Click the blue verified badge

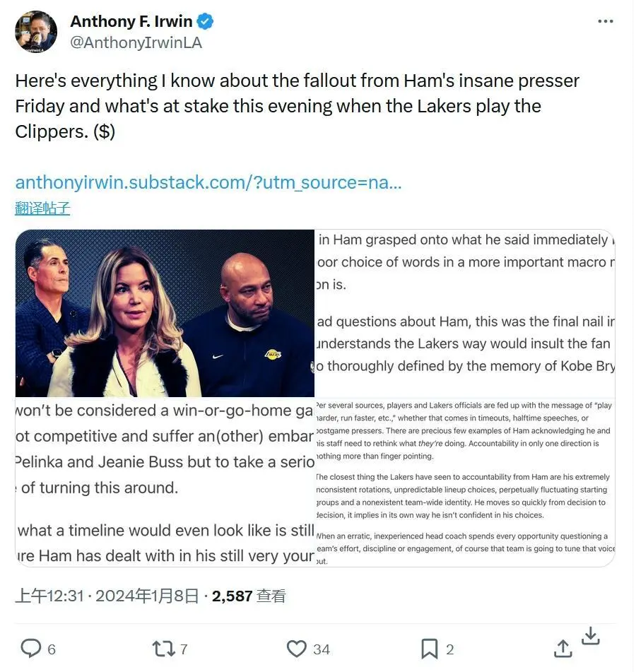point(205,21)
